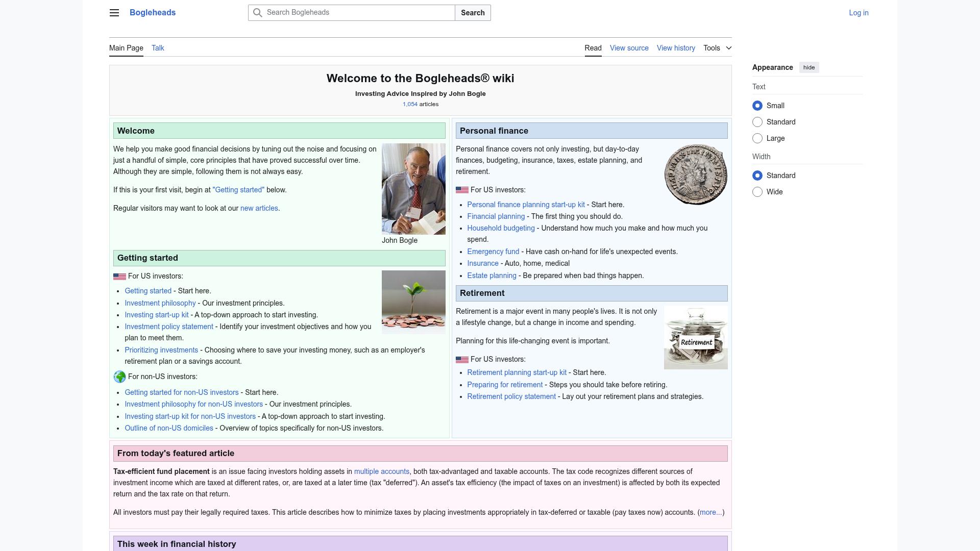Screen dimensions: 980x551
Task: Open the Investment philosophy link
Action: pos(160,303)
